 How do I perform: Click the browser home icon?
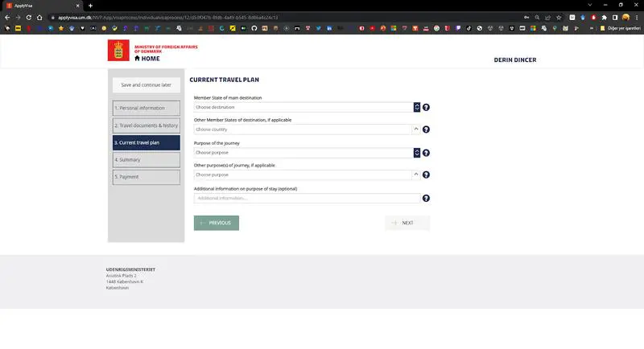pyautogui.click(x=39, y=18)
